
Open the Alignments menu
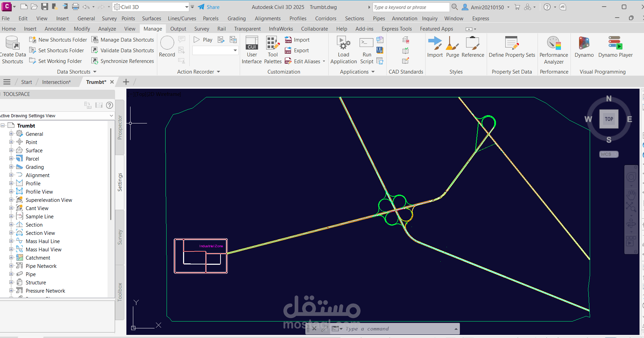[x=268, y=19]
